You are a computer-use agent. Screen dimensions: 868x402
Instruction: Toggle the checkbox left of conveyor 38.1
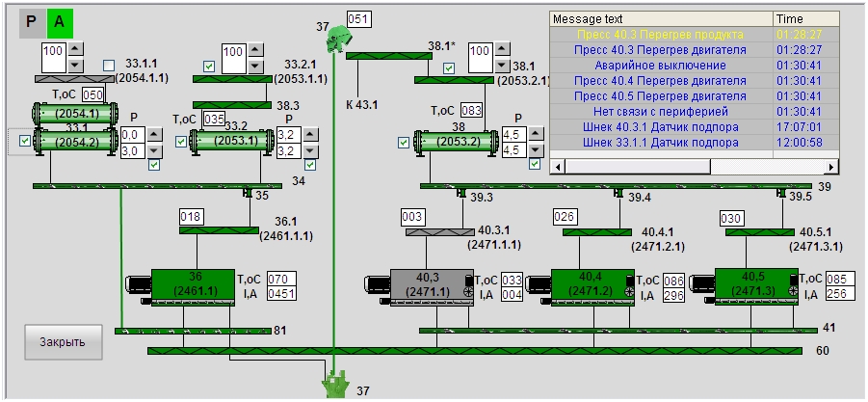coord(448,67)
